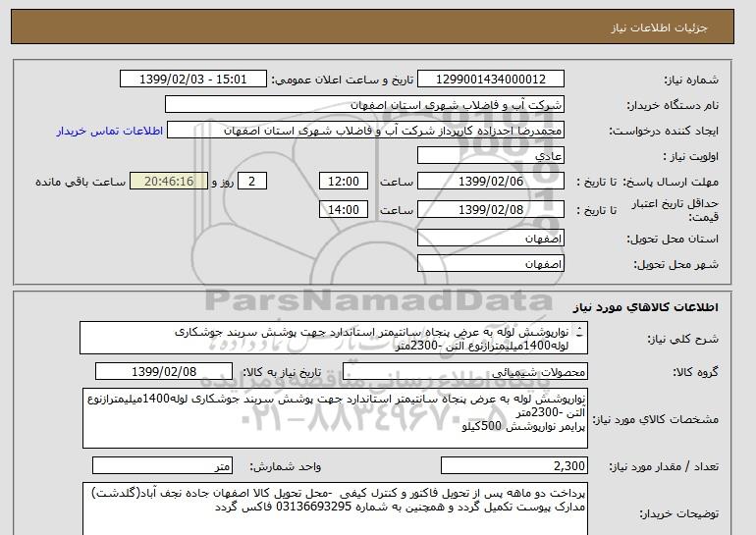Select the request creator field محمدرضا احدزاده
The image size is (756, 535).
(365, 131)
